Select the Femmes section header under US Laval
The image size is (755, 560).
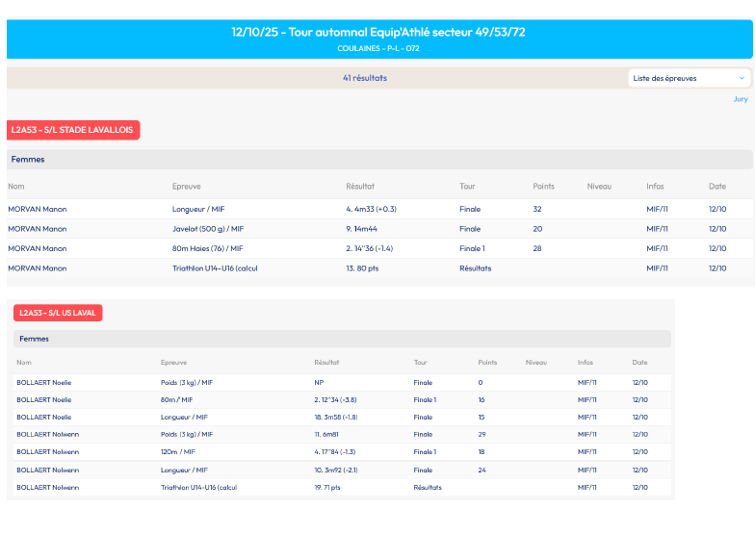tap(34, 339)
